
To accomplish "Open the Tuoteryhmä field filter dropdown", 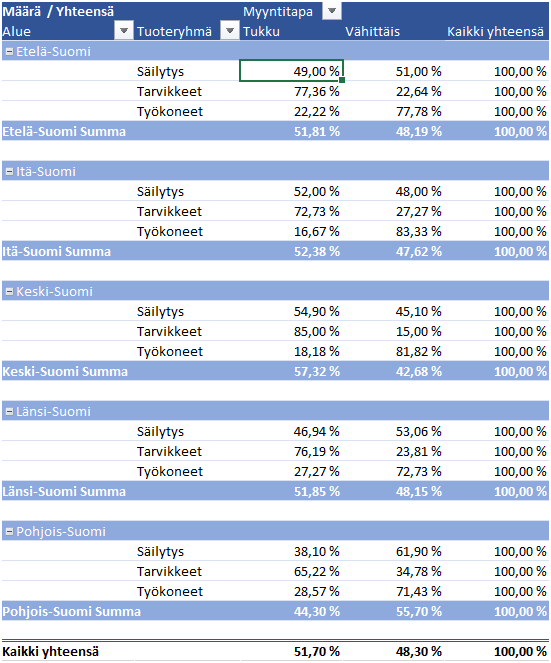I will pos(230,31).
